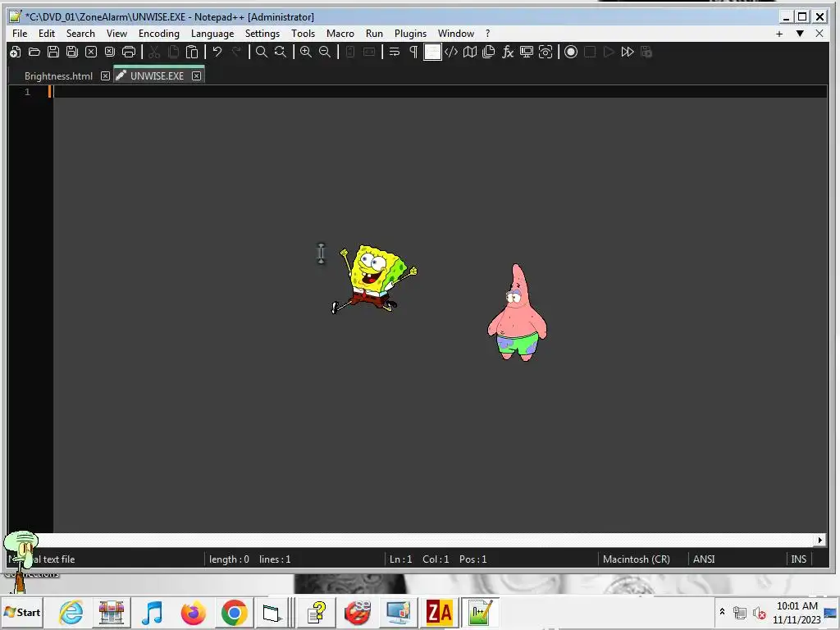
Task: Click the Ln : 1 Col : 1 status text
Action: [419, 559]
